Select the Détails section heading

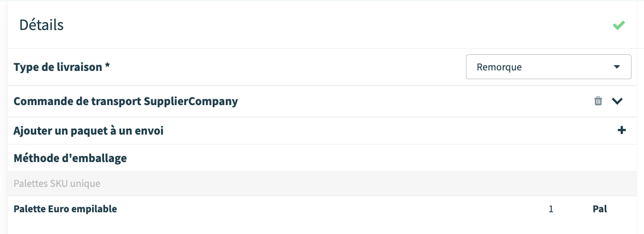[x=41, y=24]
